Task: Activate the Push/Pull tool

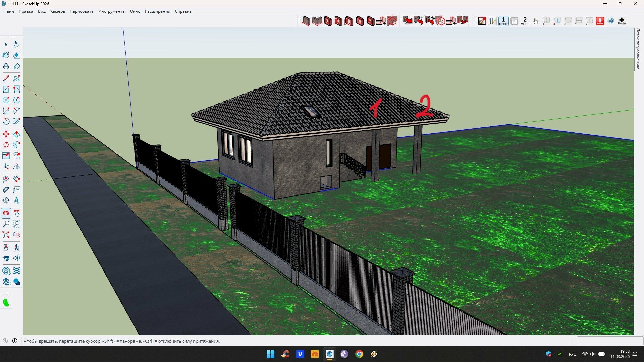Action: point(16,134)
